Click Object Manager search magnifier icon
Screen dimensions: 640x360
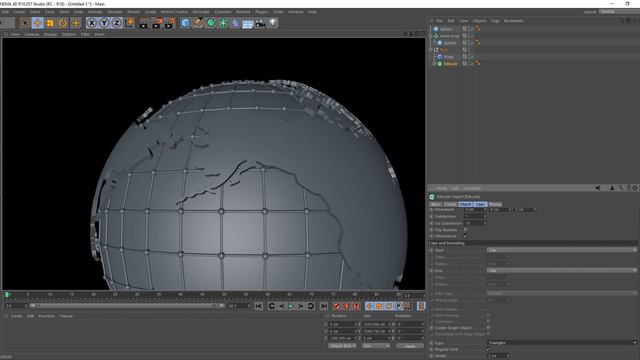tap(622, 21)
